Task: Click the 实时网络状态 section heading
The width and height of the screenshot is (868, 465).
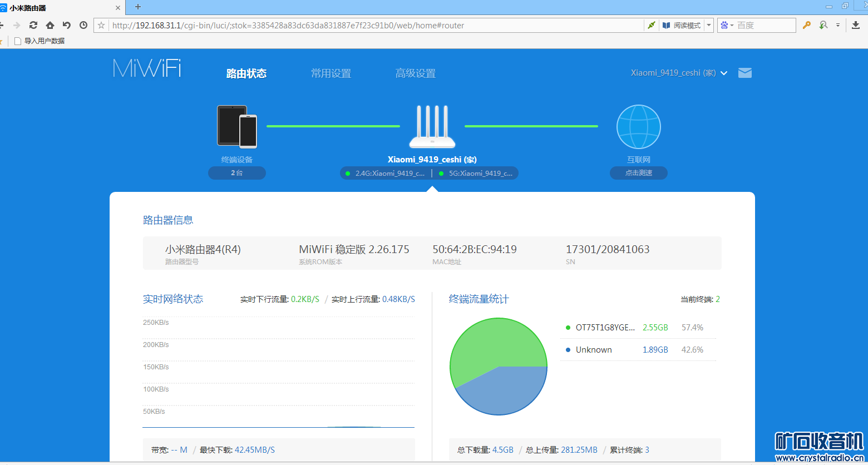Action: (173, 299)
